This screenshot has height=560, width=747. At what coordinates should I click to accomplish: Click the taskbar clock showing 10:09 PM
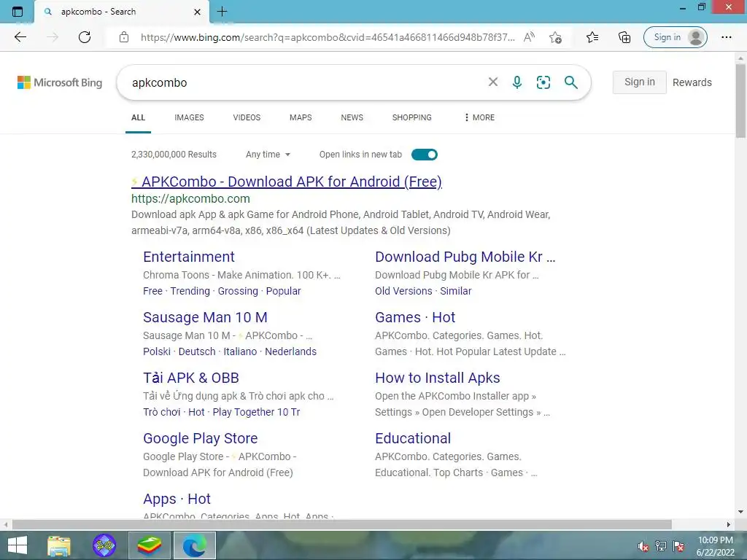(715, 546)
